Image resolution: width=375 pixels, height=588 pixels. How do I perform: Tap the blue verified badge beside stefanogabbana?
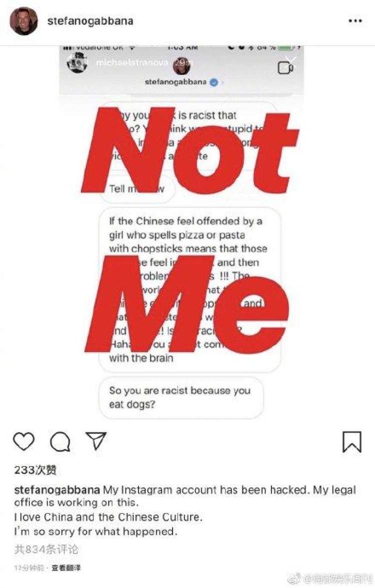click(x=213, y=82)
